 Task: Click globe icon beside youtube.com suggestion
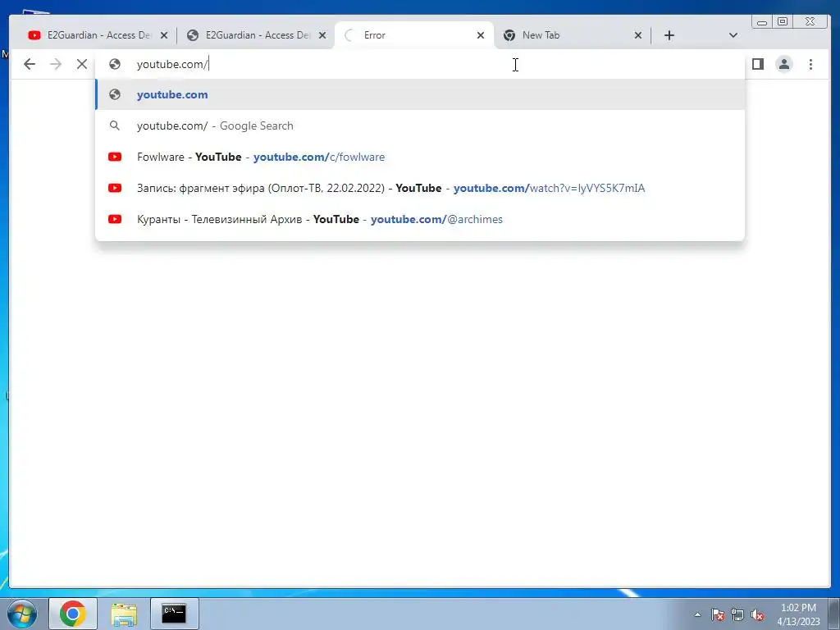(x=115, y=95)
